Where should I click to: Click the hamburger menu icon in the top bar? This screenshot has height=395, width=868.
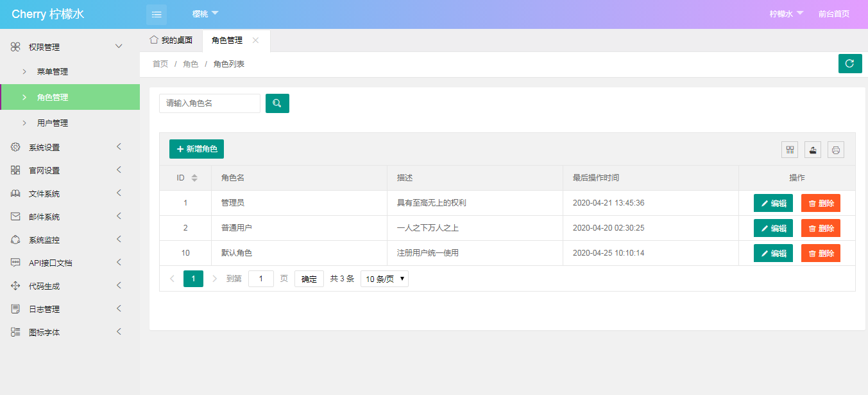coord(157,13)
